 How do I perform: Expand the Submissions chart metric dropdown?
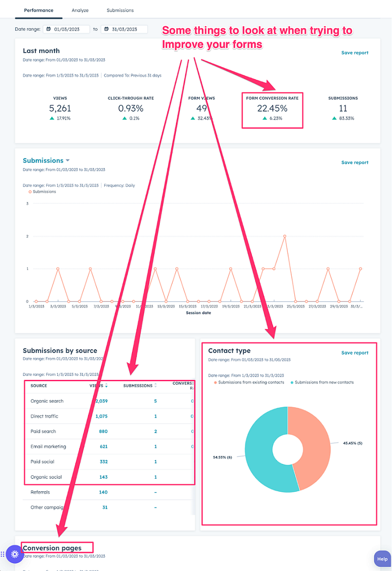pos(67,160)
